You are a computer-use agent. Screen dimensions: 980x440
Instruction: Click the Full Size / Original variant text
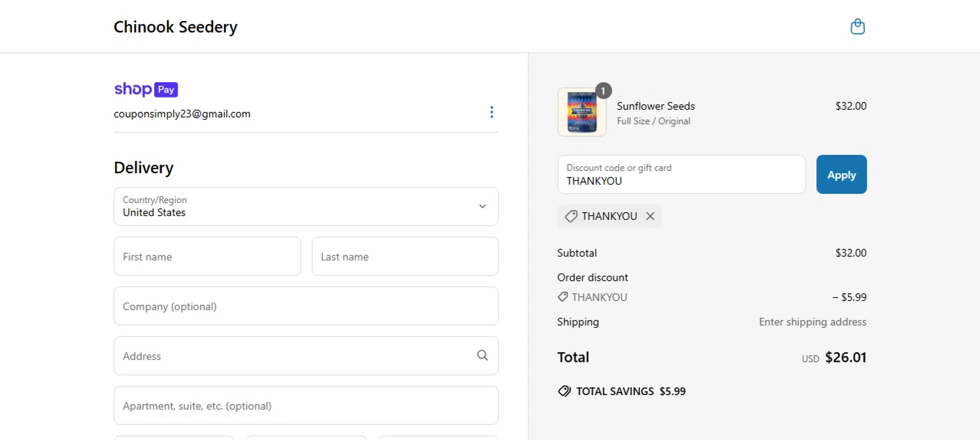pos(653,121)
